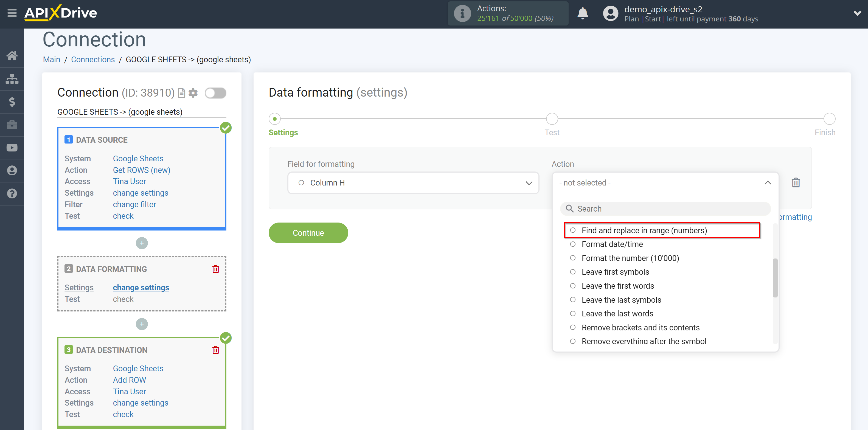Click the Continue button

click(308, 232)
